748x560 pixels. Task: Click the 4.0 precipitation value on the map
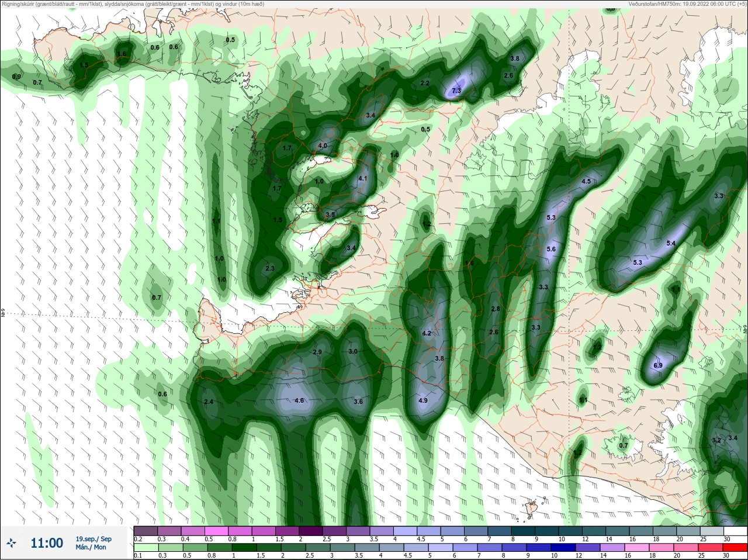pos(323,146)
